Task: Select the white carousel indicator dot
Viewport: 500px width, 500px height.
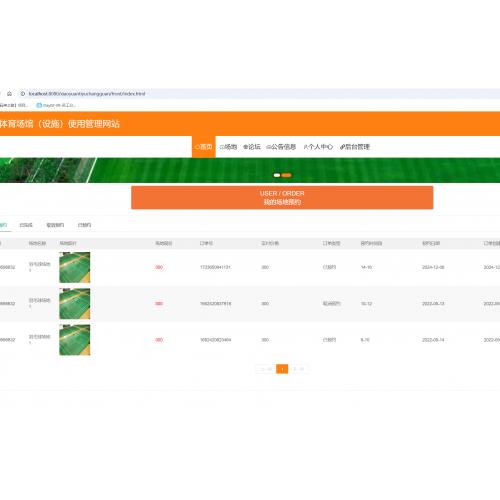Action: point(277,175)
